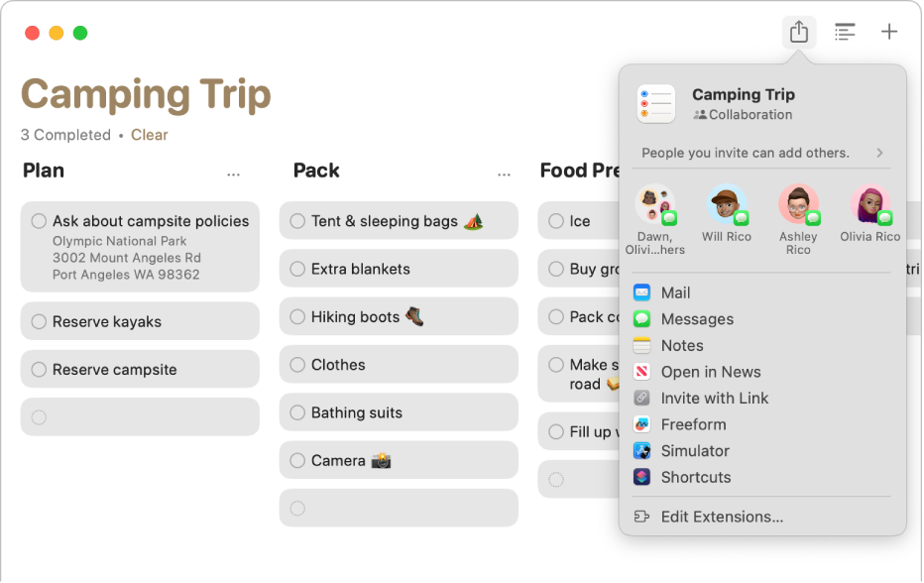Click the Mail app icon

[x=642, y=292]
